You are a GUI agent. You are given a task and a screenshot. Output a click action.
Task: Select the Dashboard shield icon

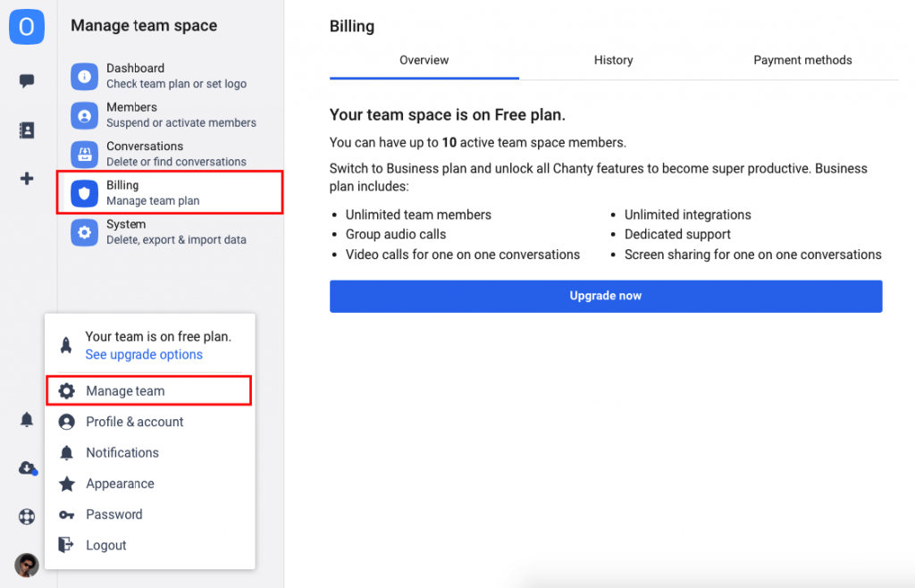click(83, 75)
